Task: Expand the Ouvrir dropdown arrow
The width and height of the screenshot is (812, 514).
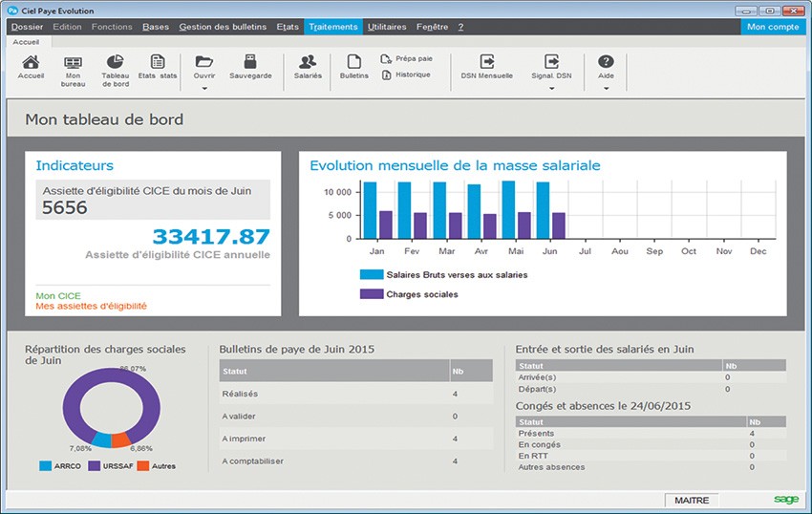Action: click(x=204, y=89)
